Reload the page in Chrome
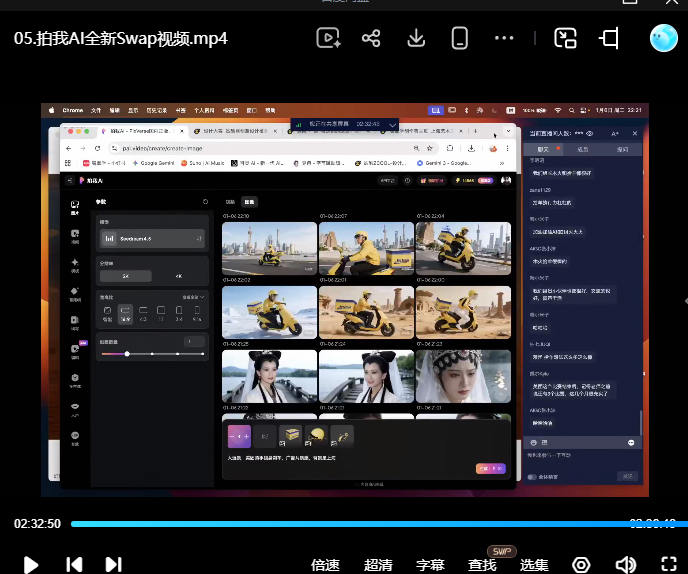This screenshot has height=574, width=688. pyautogui.click(x=97, y=148)
